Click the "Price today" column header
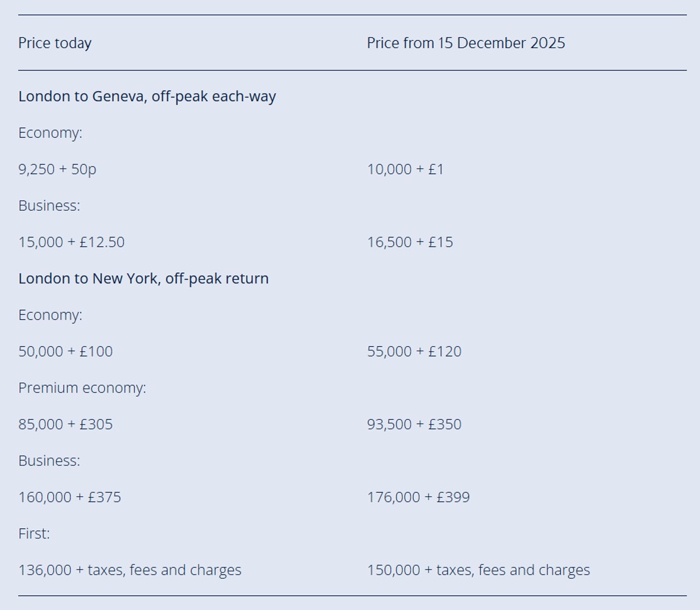This screenshot has height=610, width=700. [x=55, y=43]
